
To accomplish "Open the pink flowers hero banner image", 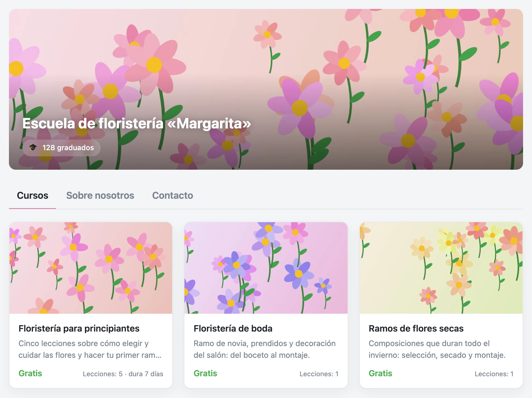I will (x=266, y=89).
